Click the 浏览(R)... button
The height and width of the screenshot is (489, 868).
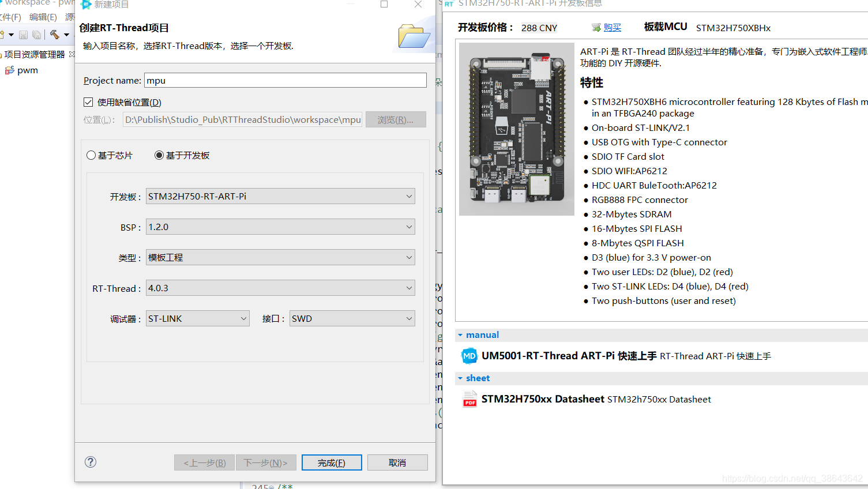point(396,119)
